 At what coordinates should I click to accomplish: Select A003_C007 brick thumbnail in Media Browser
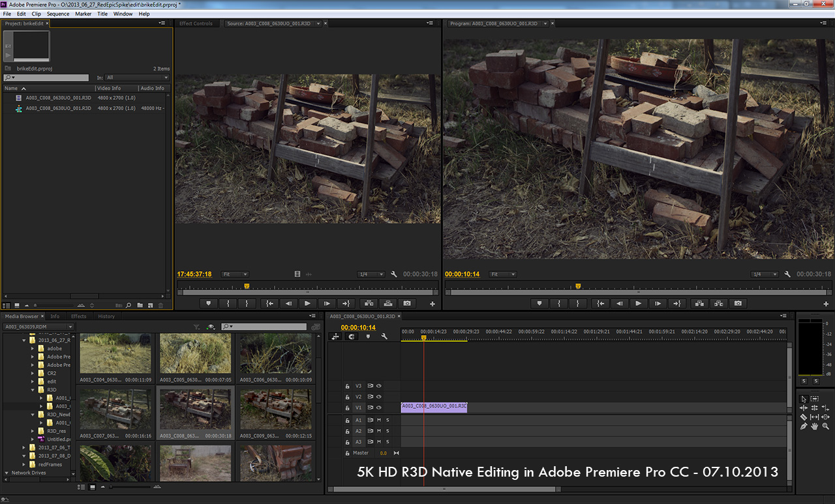click(x=115, y=409)
